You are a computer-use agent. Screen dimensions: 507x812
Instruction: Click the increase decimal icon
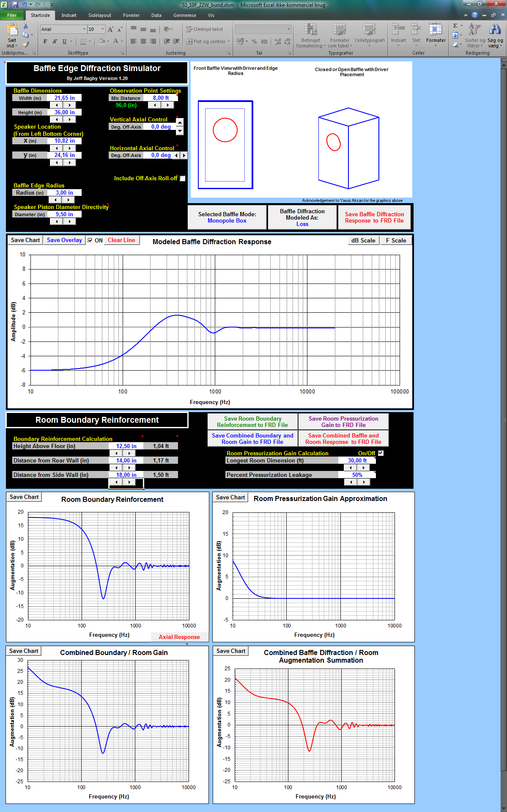[278, 41]
